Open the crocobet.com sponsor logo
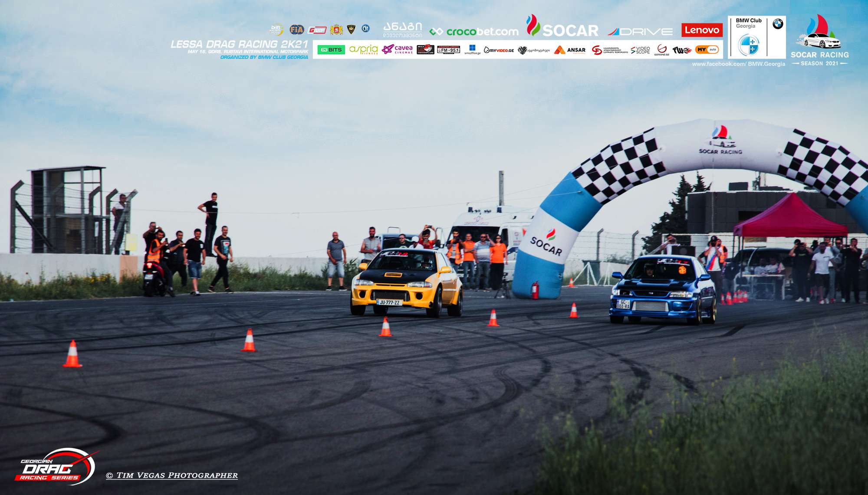This screenshot has height=495, width=868. tap(474, 31)
